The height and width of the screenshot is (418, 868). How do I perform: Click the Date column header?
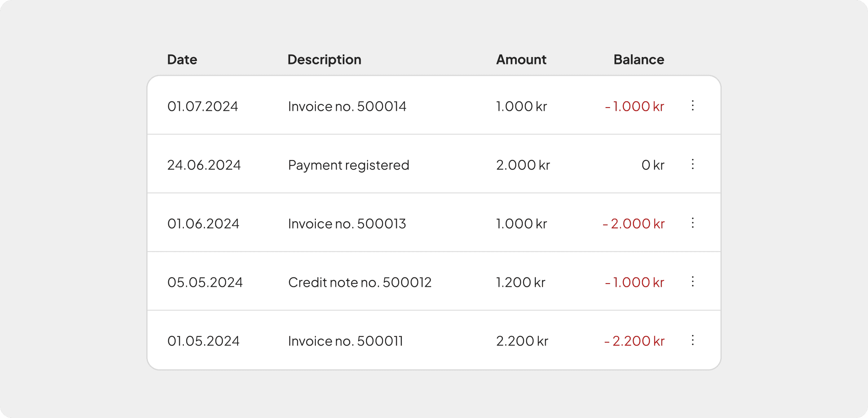tap(182, 59)
